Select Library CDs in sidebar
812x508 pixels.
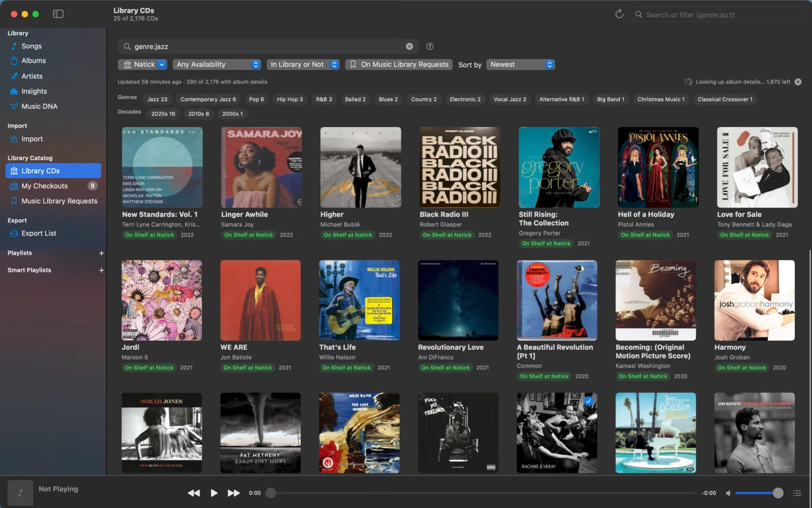point(53,171)
